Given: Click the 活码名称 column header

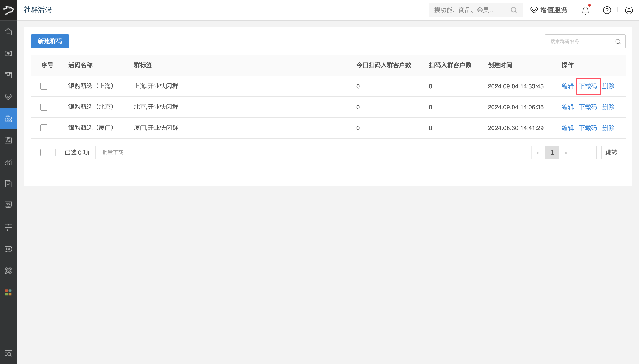Looking at the screenshot, I should point(80,65).
